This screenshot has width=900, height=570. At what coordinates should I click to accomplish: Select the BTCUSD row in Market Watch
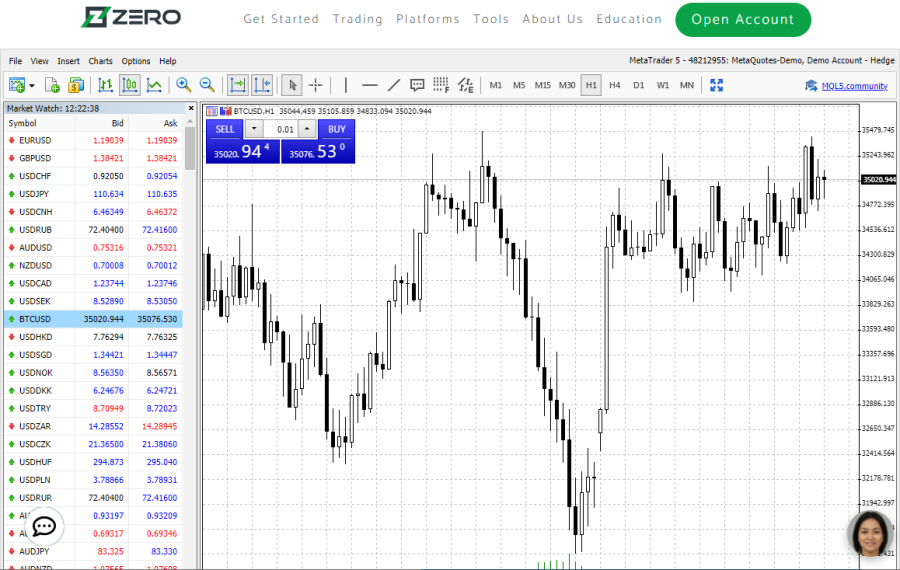pos(94,319)
